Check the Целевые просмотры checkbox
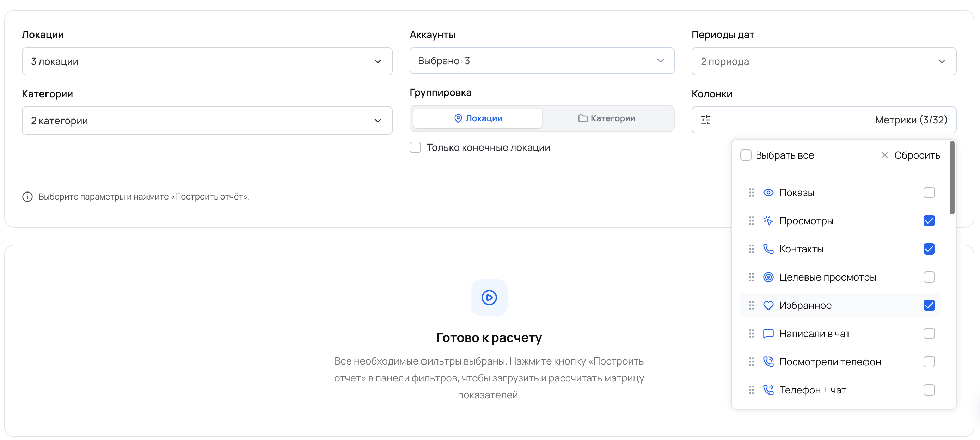This screenshot has height=440, width=980. pos(929,277)
